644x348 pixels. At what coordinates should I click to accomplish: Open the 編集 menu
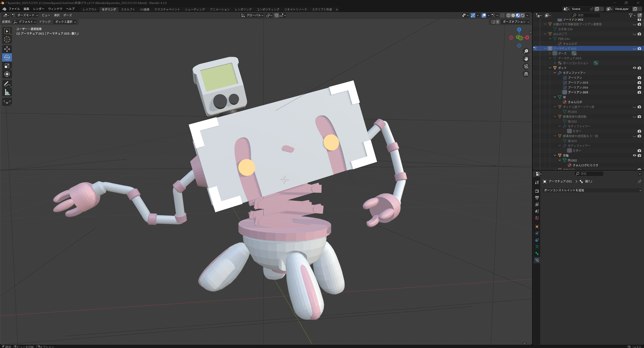[x=26, y=9]
